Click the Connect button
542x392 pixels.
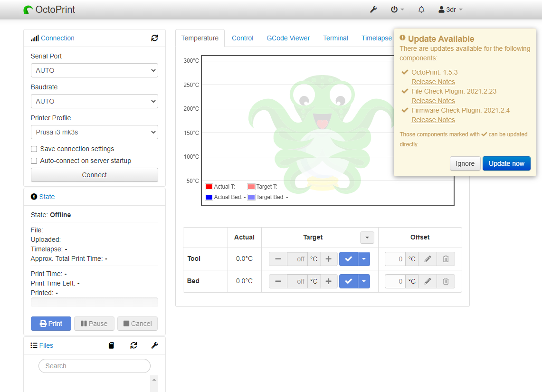[95, 175]
